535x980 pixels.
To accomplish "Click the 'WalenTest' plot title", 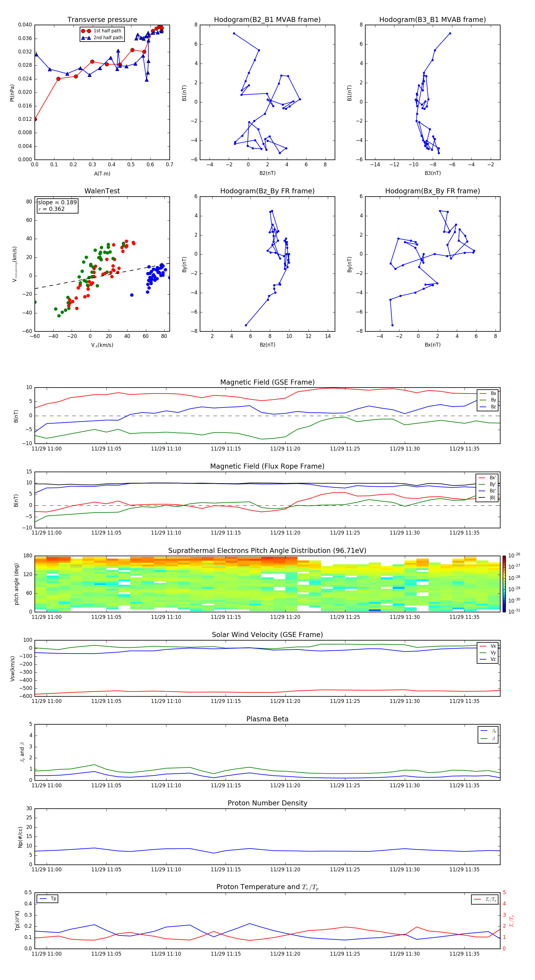I will tap(102, 191).
